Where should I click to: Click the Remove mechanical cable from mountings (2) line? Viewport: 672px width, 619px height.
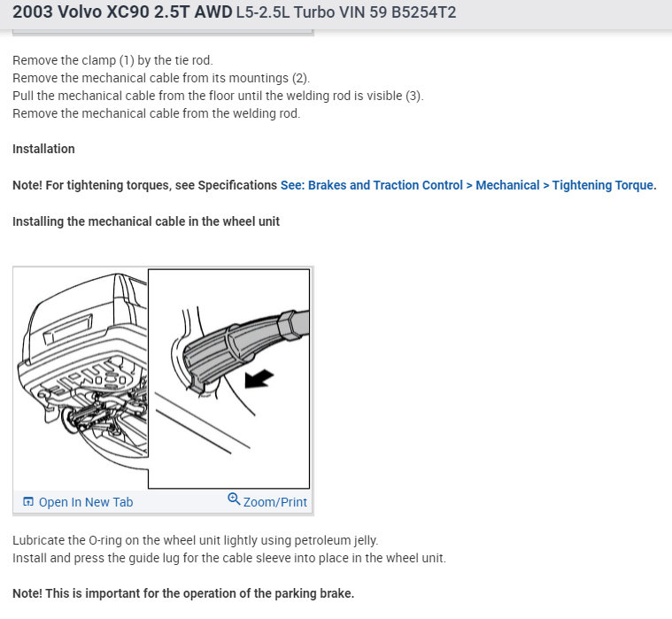coord(161,78)
